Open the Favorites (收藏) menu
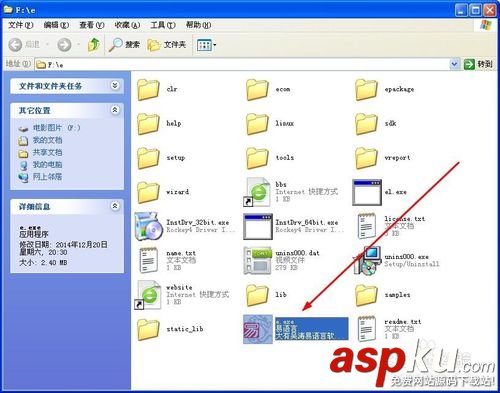Image resolution: width=500 pixels, height=393 pixels. pos(127,25)
